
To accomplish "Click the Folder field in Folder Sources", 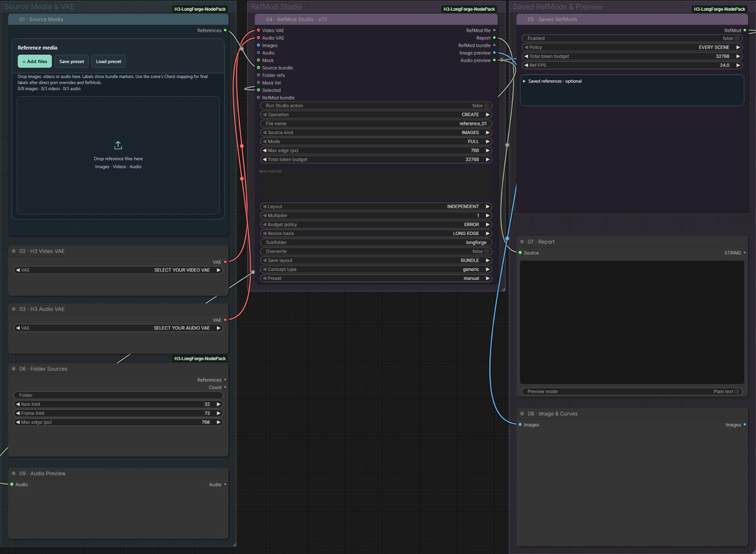I will 118,395.
